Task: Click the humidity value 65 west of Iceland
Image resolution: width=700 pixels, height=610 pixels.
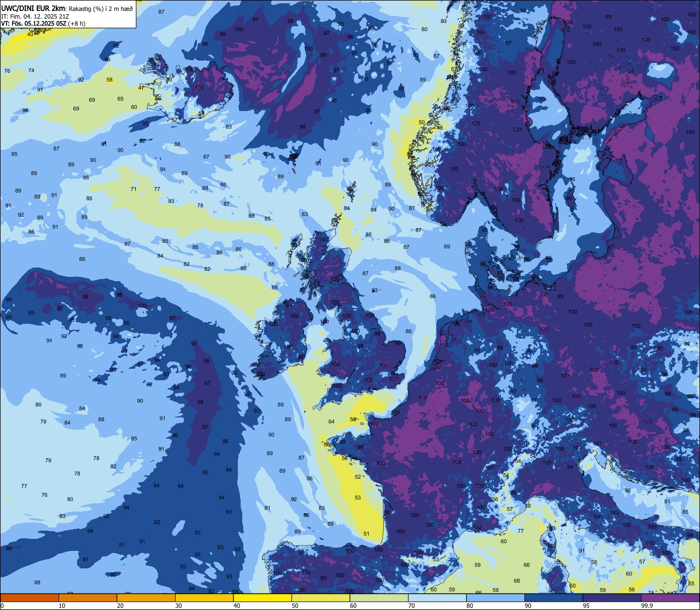Action: pyautogui.click(x=120, y=99)
